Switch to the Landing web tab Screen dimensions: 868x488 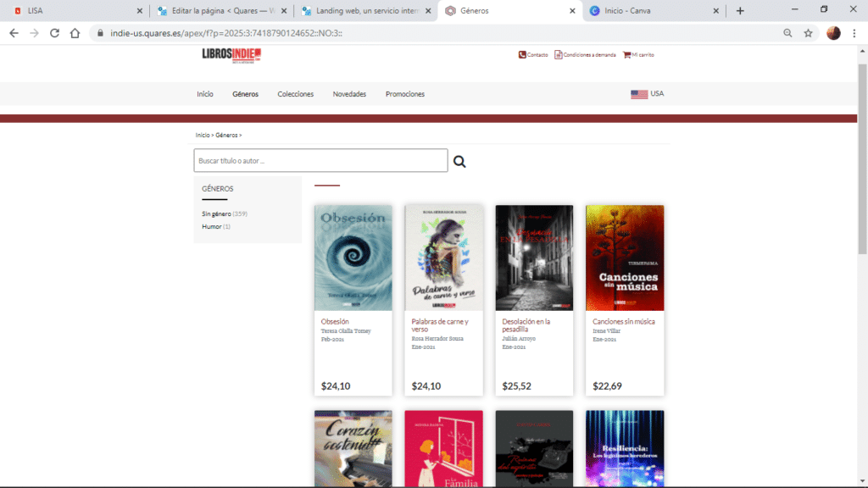pos(365,10)
